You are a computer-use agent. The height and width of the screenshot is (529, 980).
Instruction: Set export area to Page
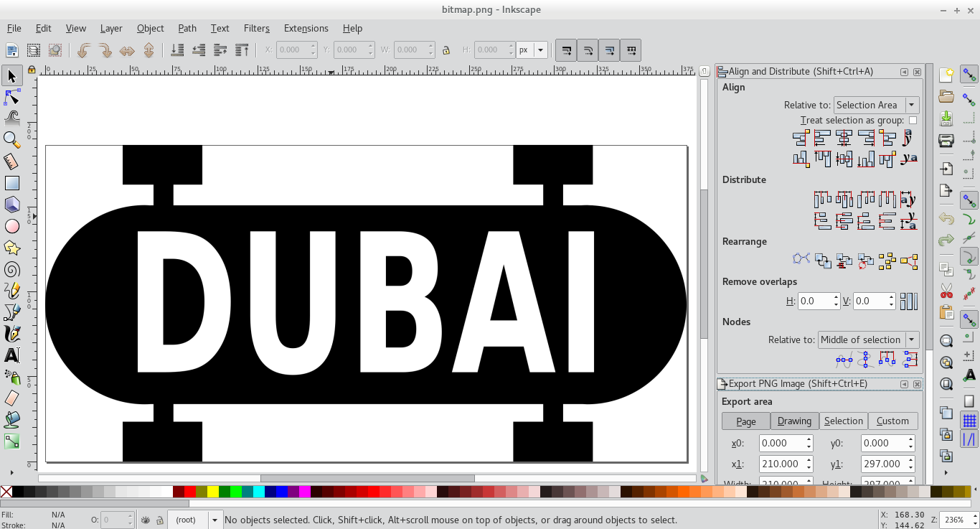746,421
